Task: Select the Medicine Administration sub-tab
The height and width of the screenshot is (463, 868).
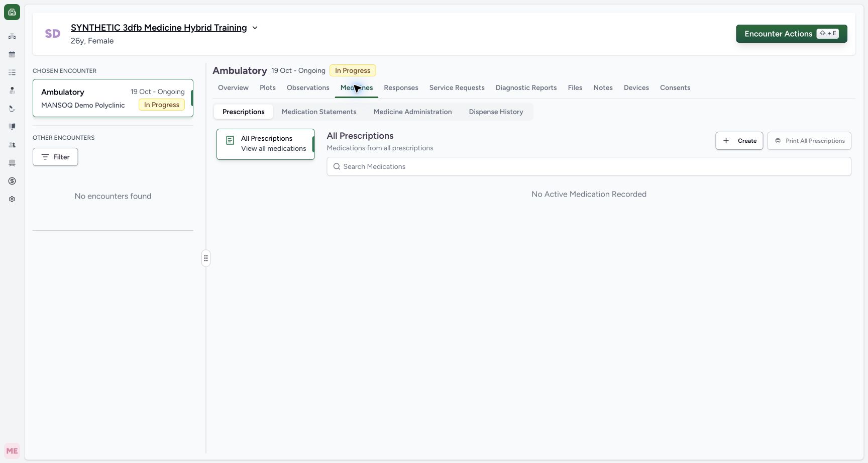Action: coord(413,112)
